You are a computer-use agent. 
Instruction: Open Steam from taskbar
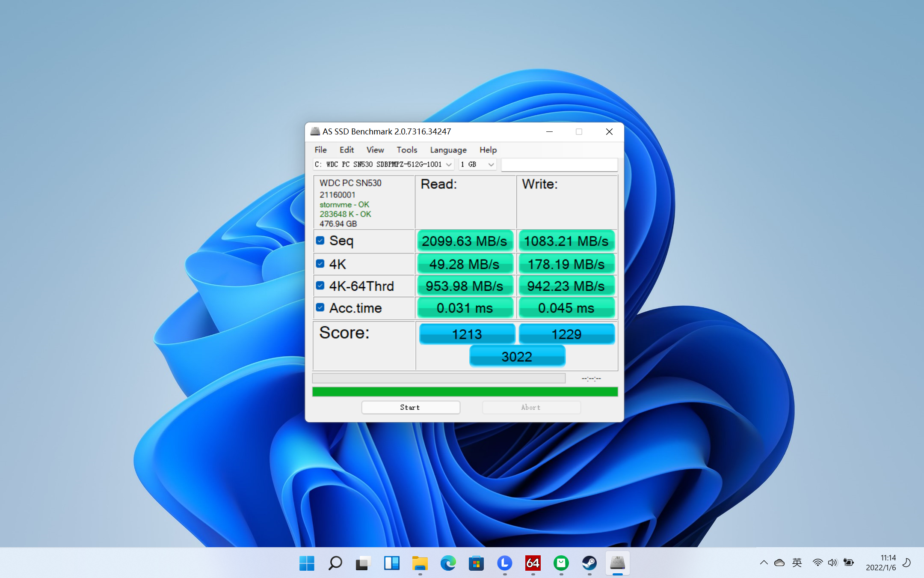tap(589, 563)
